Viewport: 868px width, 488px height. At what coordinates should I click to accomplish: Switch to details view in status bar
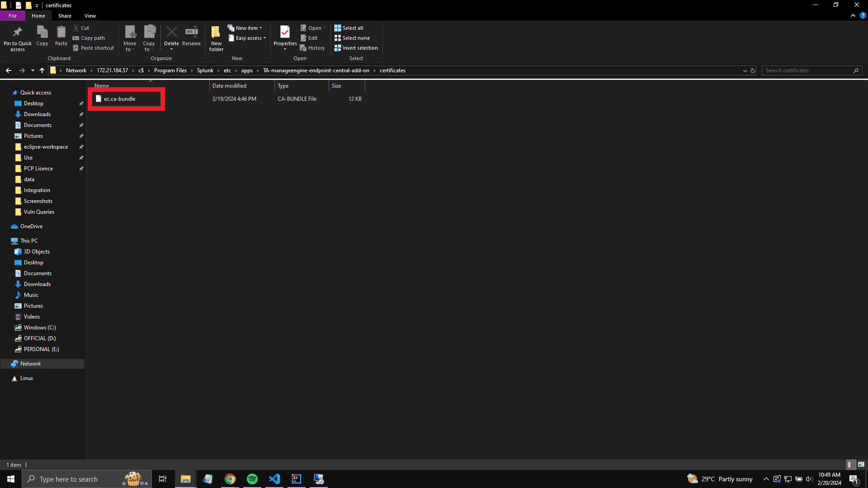[x=850, y=465]
